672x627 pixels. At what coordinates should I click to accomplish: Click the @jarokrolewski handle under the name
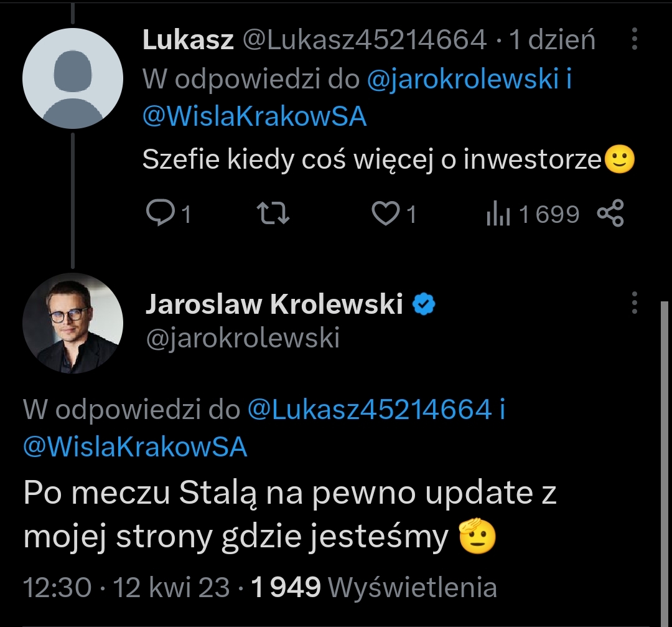(x=242, y=338)
